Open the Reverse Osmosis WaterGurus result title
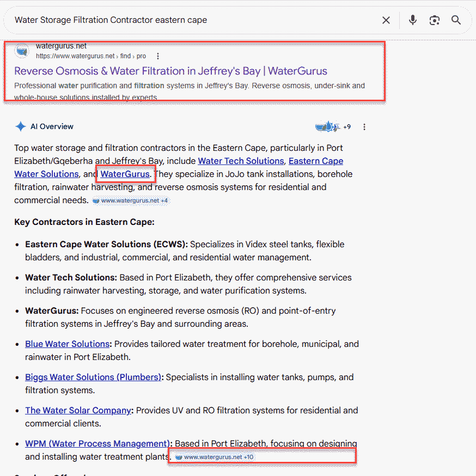476x476 pixels. click(170, 71)
